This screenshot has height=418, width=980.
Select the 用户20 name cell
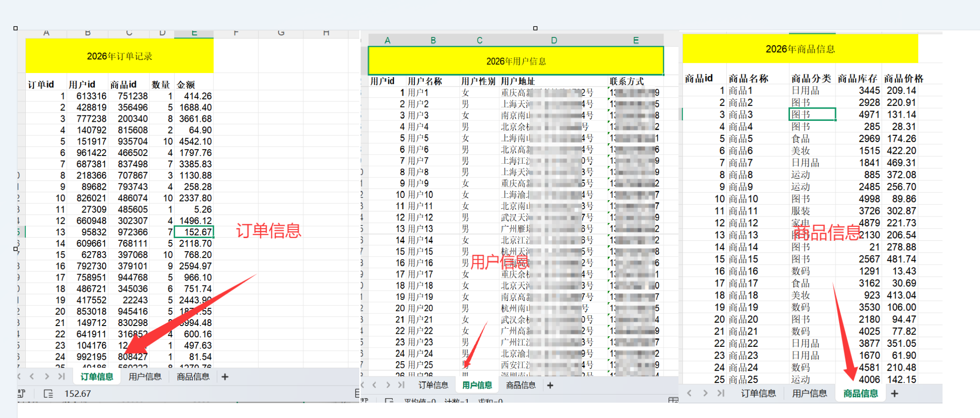[433, 308]
